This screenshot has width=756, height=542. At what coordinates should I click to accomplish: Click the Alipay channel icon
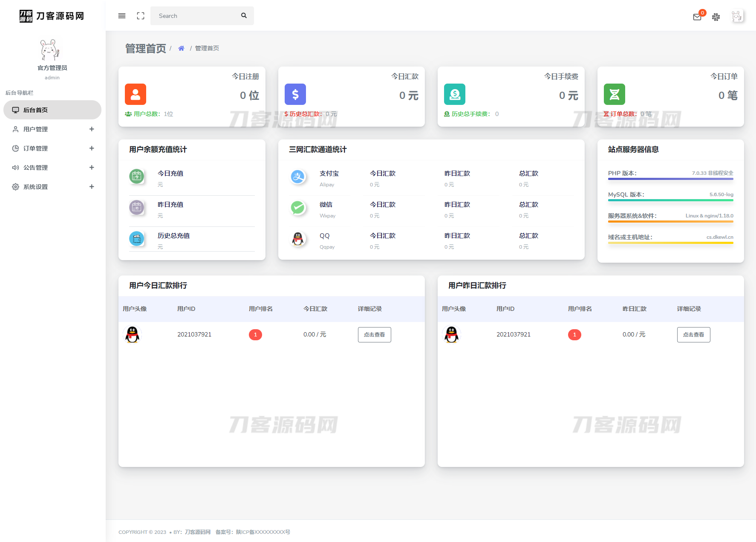(298, 177)
